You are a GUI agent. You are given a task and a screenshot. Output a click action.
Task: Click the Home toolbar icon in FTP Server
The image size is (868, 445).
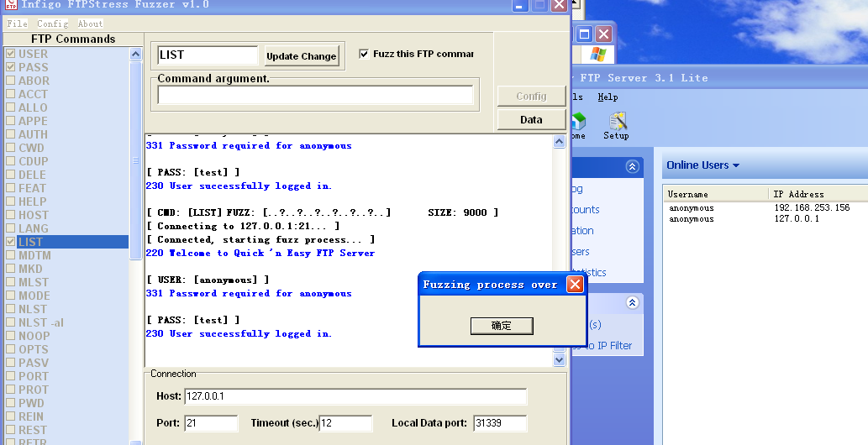[x=578, y=124]
